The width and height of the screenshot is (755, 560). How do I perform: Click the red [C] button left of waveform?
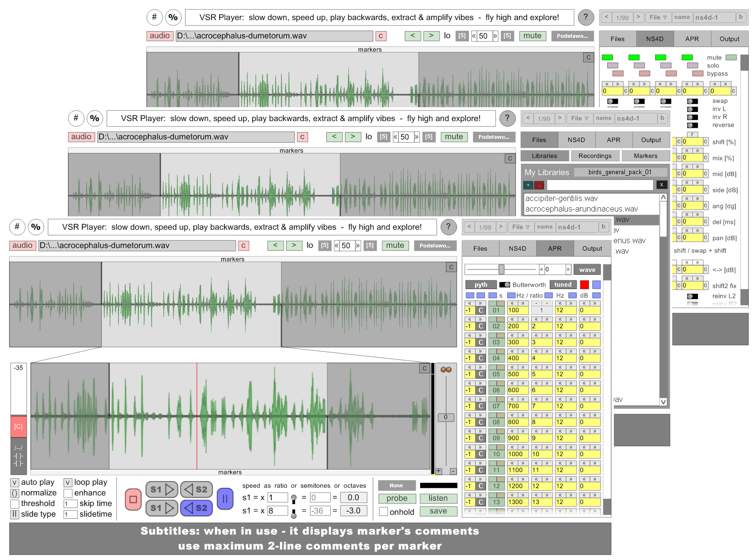click(18, 426)
